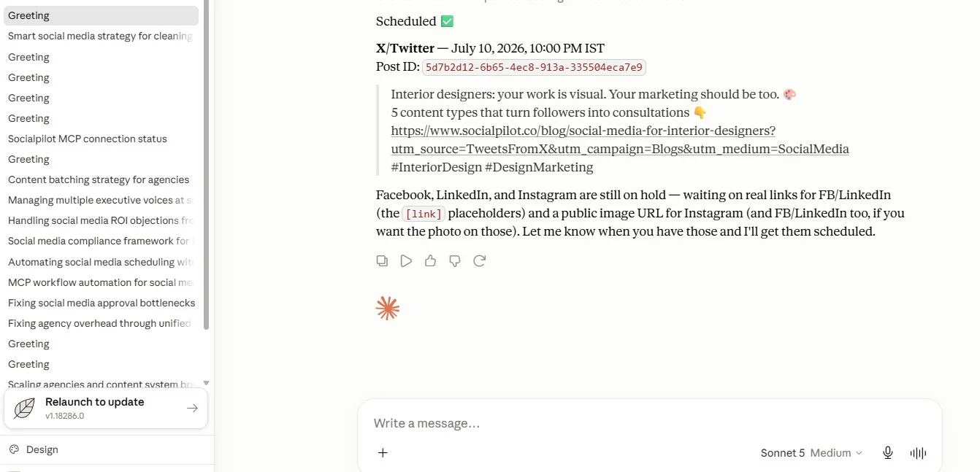
Task: Give thumbs down feedback
Action: click(455, 260)
